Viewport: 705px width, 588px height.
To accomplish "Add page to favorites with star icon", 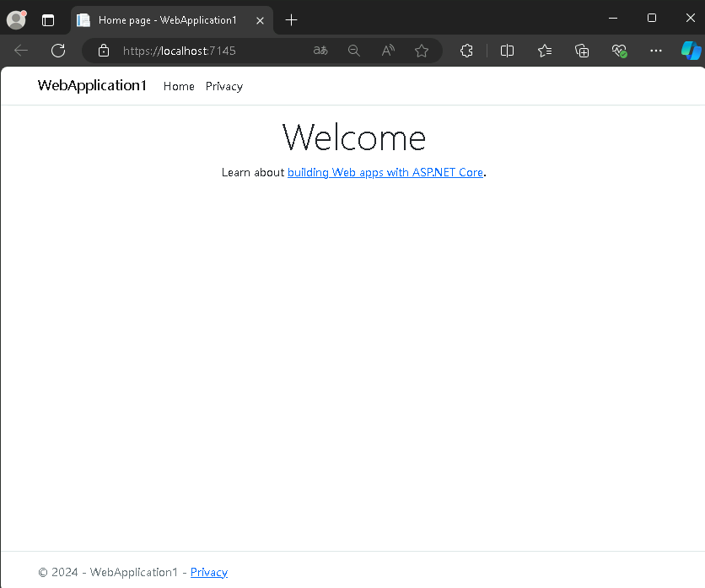I will point(422,51).
